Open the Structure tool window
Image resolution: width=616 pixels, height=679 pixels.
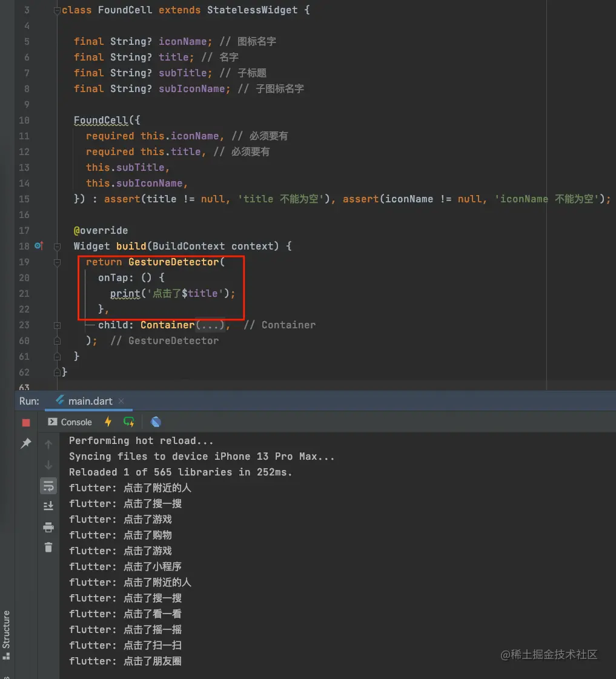click(x=6, y=635)
